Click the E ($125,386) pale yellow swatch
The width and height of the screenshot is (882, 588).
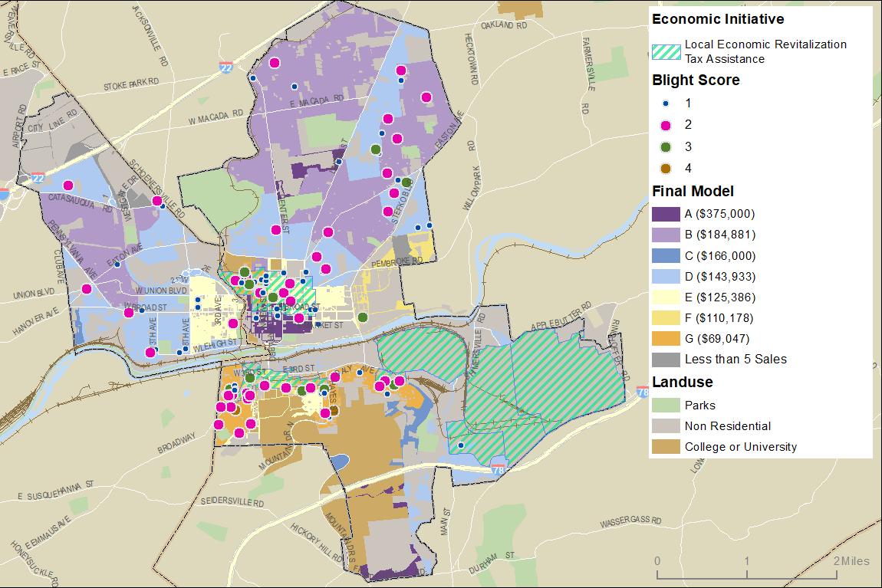coord(666,297)
